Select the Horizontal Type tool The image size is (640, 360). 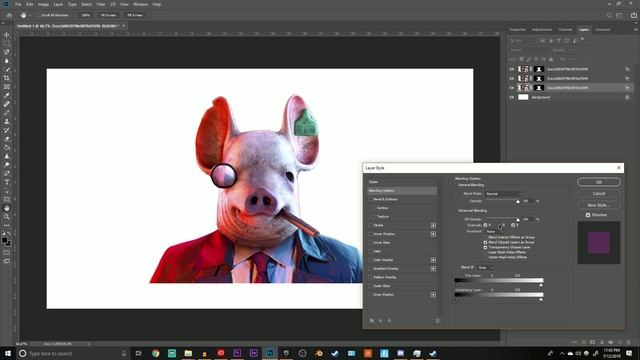(7, 182)
